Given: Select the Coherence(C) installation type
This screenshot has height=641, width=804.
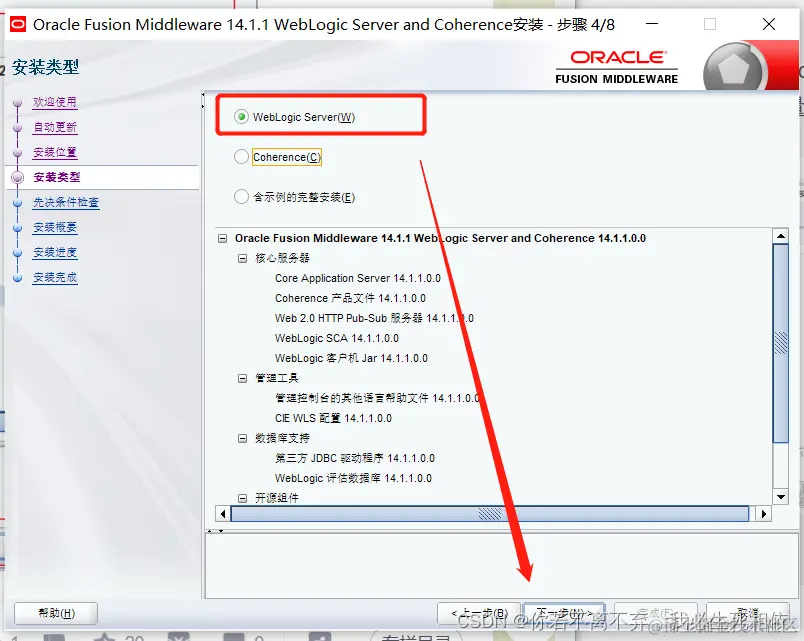Looking at the screenshot, I should pyautogui.click(x=241, y=157).
